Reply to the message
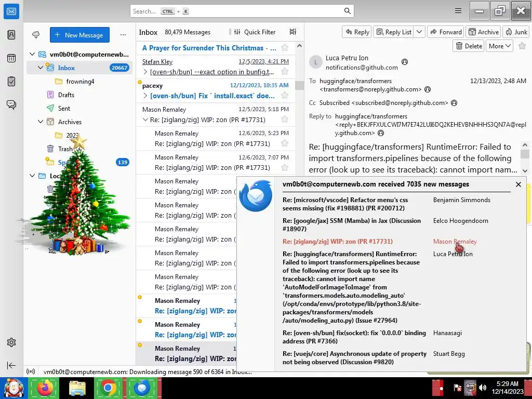The image size is (532, 399). pos(357,32)
